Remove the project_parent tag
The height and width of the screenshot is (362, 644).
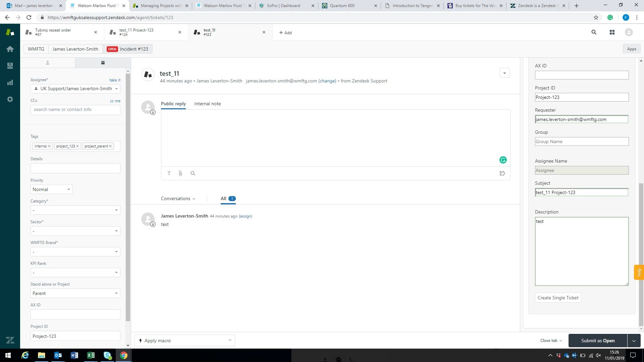(x=110, y=146)
